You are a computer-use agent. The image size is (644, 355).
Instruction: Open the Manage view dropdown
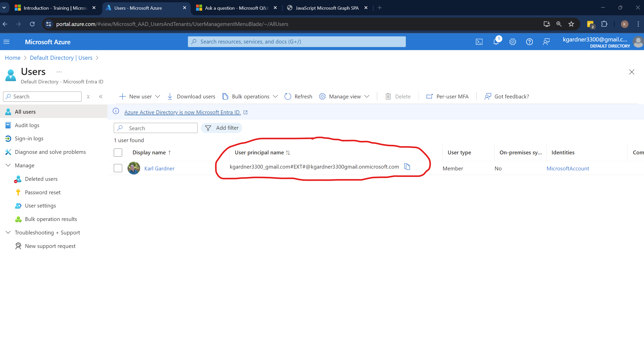(x=344, y=97)
